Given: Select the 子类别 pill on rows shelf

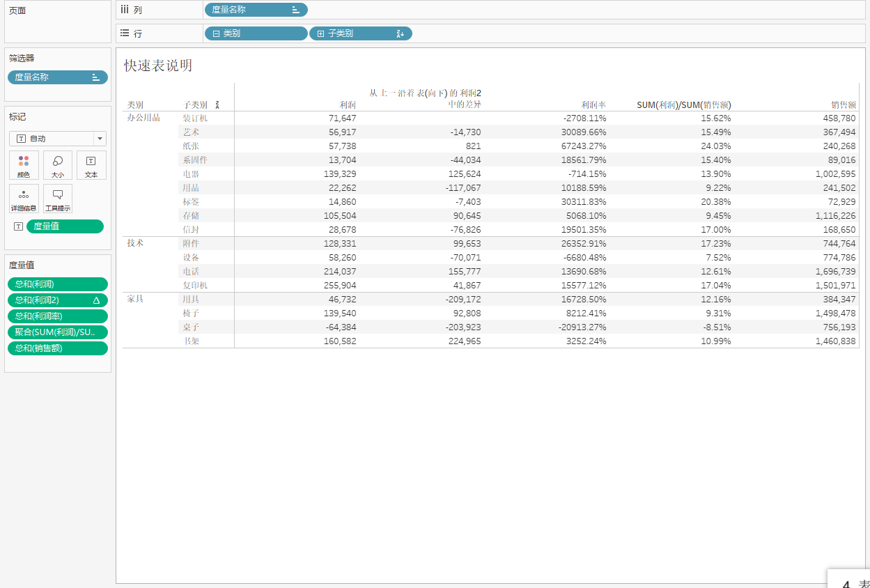Looking at the screenshot, I should coord(360,33).
